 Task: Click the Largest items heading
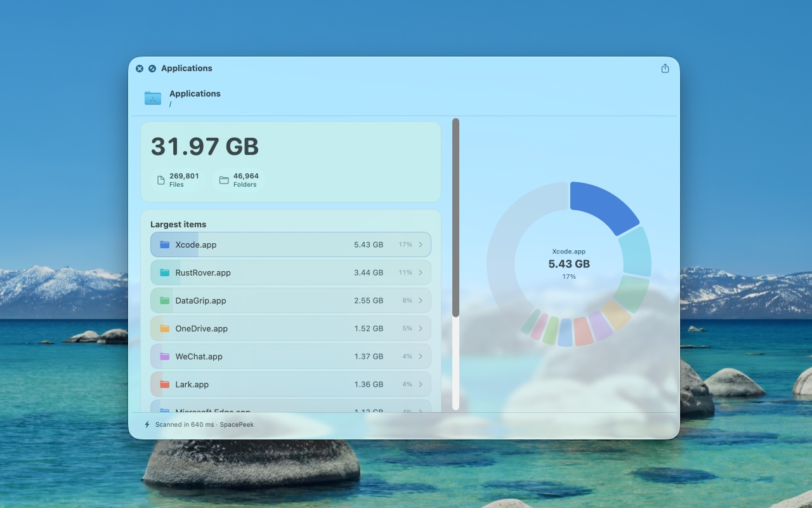point(178,224)
